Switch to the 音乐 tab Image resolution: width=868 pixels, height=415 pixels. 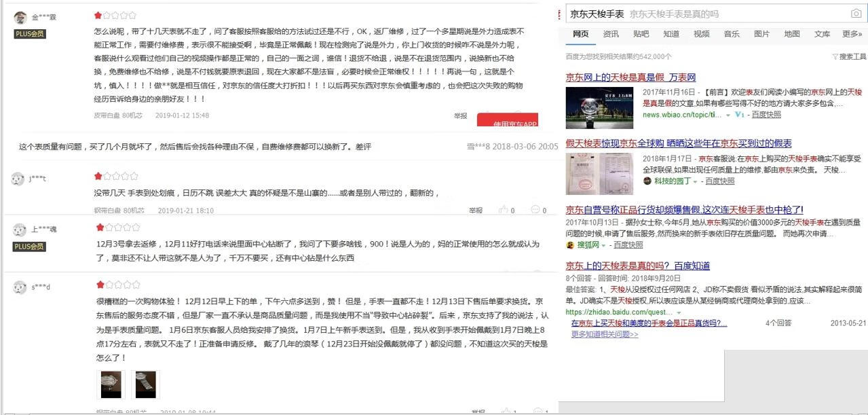(x=732, y=34)
